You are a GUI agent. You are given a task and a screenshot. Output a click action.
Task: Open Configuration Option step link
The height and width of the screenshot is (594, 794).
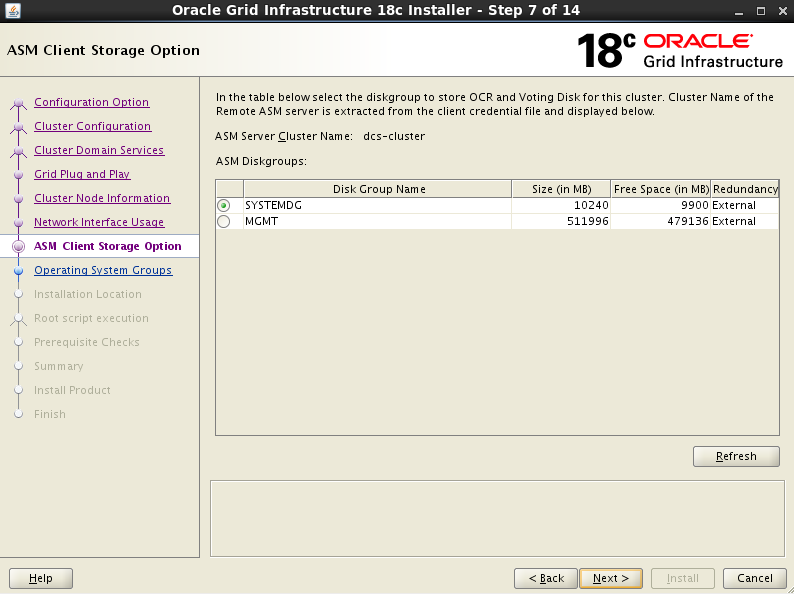coord(92,102)
